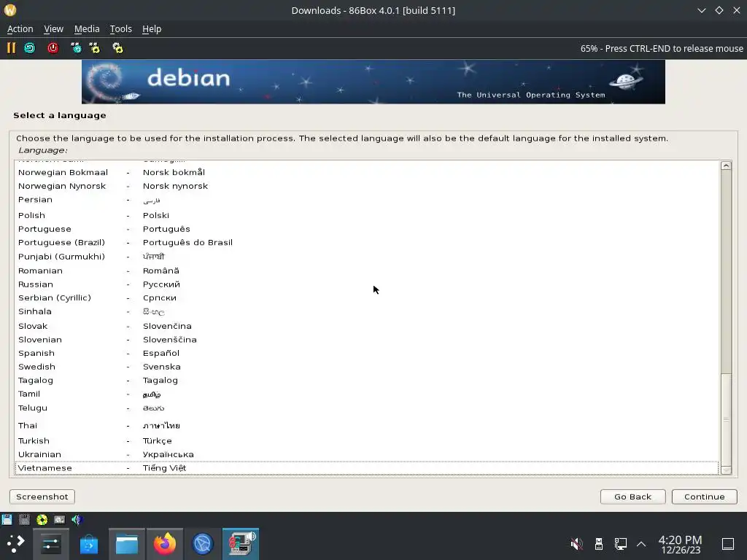Launch Firefox from the taskbar

coord(164,544)
